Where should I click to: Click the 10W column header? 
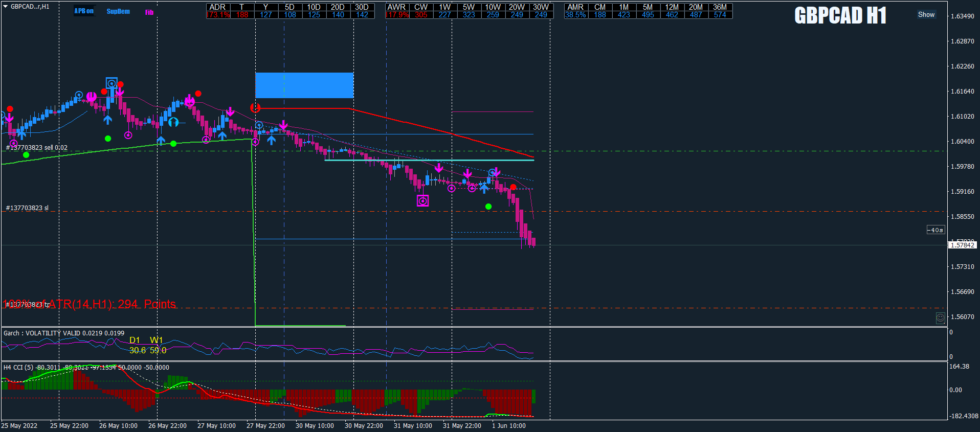click(x=493, y=7)
